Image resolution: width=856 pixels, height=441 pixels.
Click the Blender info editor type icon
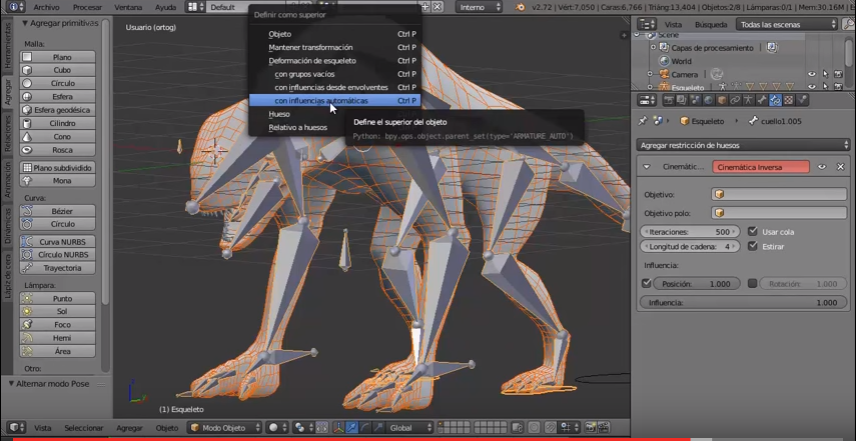11,7
